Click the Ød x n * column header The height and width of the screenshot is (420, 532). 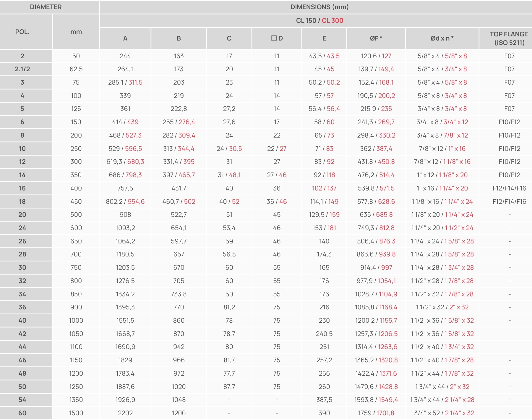tap(442, 38)
